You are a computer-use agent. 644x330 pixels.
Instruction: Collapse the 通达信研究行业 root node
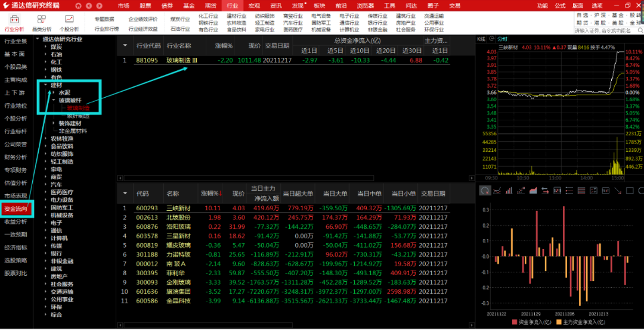(38, 39)
